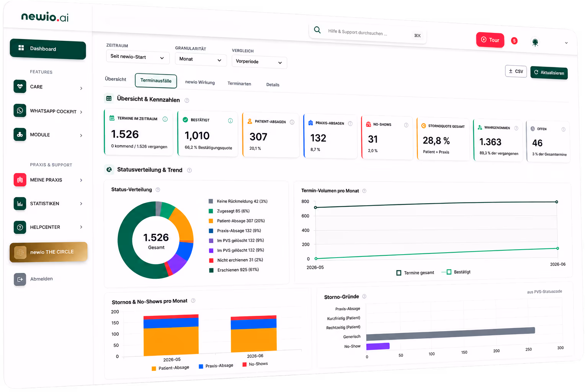
Task: Click help icon beside Storno-Gründe
Action: [x=364, y=296]
